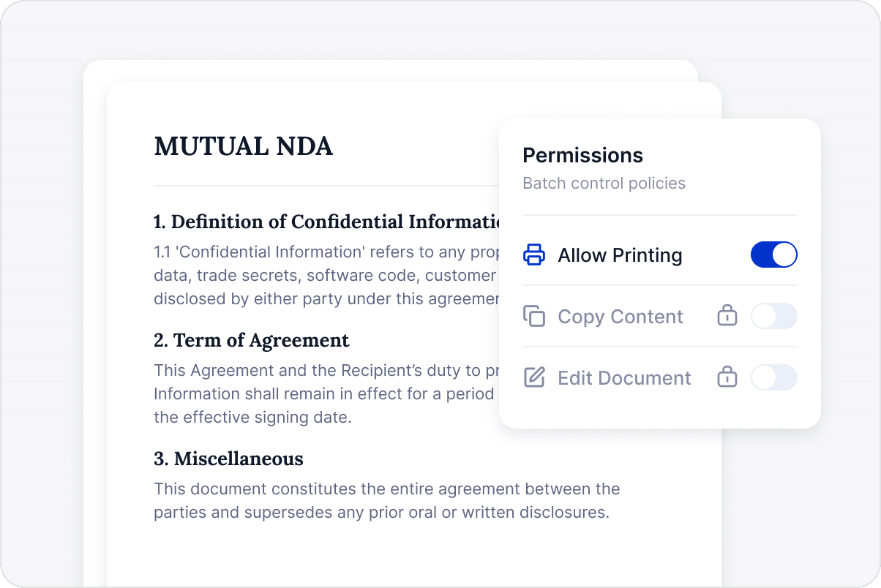
Task: Click the Allow Printing label
Action: 620,255
